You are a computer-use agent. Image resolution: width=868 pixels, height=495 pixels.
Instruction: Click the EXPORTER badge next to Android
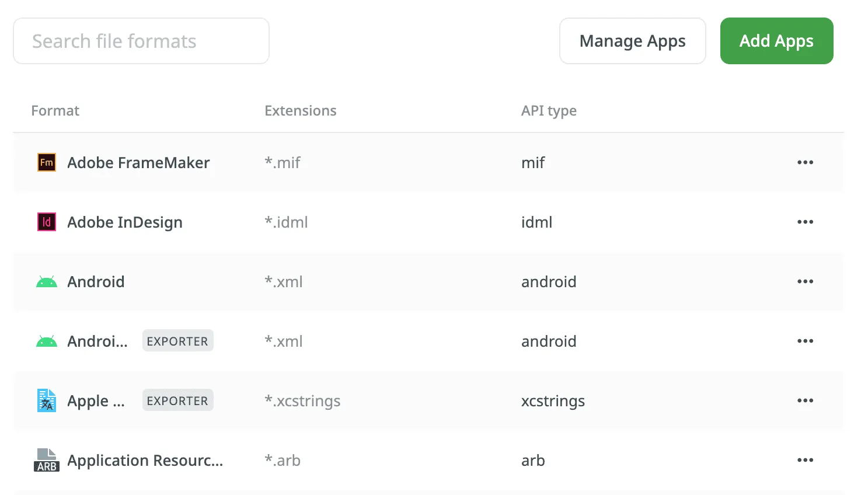click(x=177, y=340)
